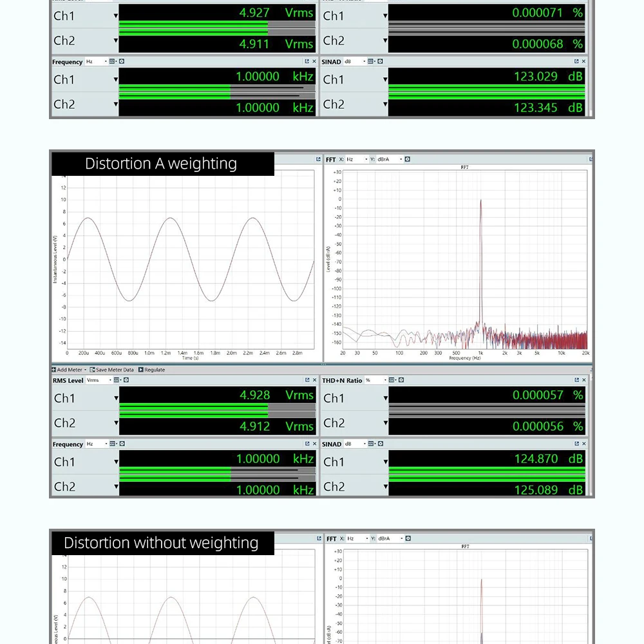Close the SINAD meter reading 124.870 dB
The width and height of the screenshot is (644, 644).
[584, 444]
